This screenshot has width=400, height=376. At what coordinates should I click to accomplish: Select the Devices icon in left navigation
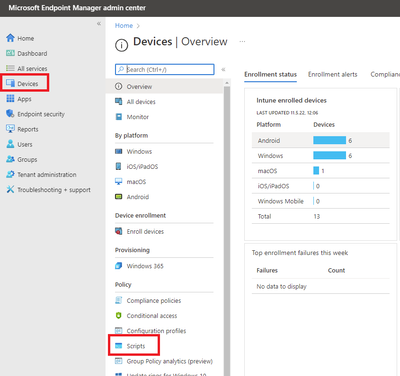[x=10, y=83]
